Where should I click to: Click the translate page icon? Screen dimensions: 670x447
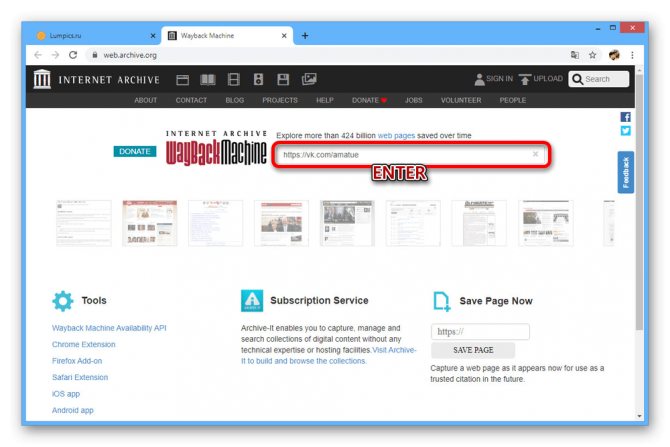(x=575, y=55)
